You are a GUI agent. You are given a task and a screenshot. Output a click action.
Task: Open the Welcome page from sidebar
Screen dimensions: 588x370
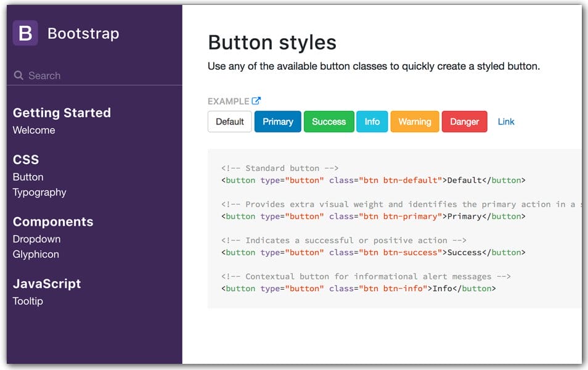pos(34,130)
